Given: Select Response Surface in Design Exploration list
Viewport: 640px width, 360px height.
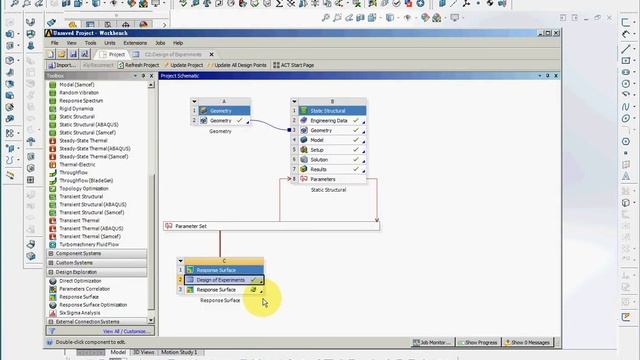Looking at the screenshot, I should pyautogui.click(x=79, y=297).
